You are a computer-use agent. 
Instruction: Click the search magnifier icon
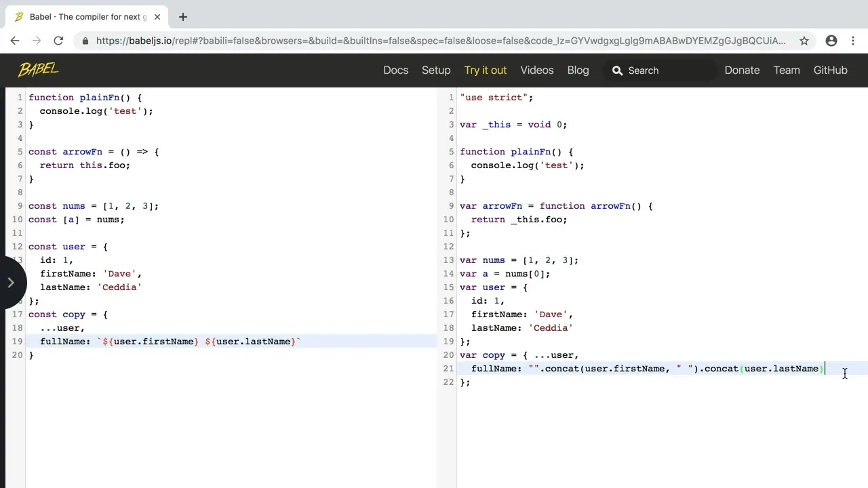coord(617,70)
